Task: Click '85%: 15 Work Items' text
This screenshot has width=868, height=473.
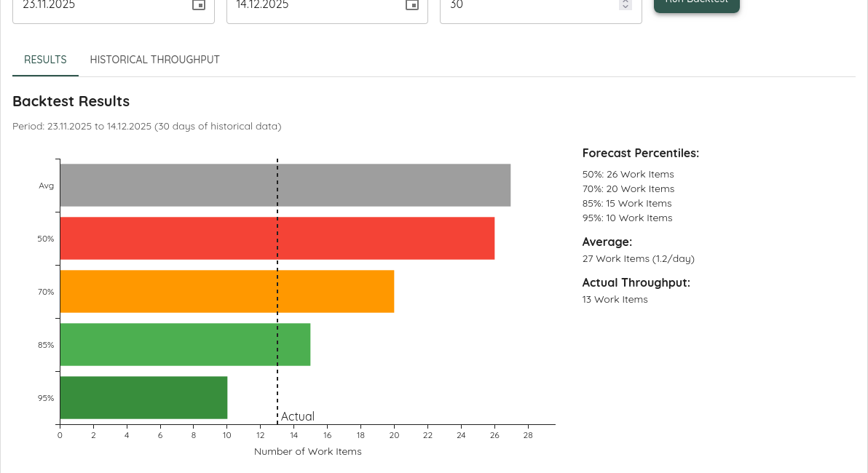Action: pyautogui.click(x=627, y=204)
